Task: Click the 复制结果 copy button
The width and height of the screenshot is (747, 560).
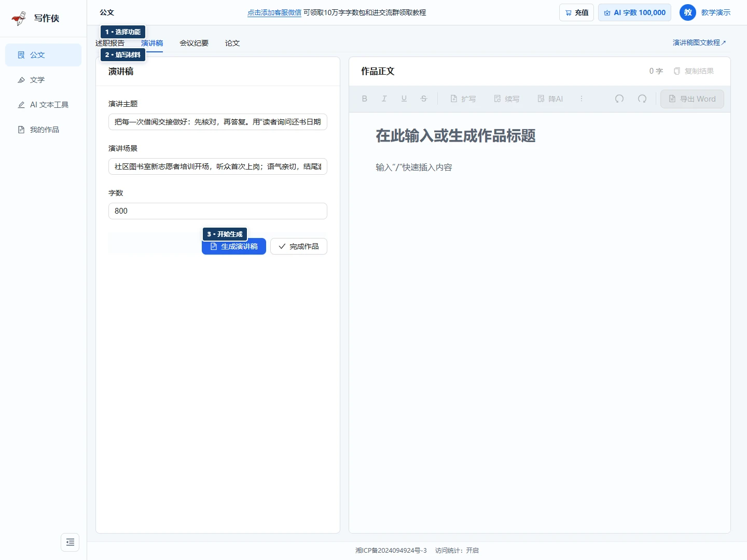Action: [x=694, y=71]
